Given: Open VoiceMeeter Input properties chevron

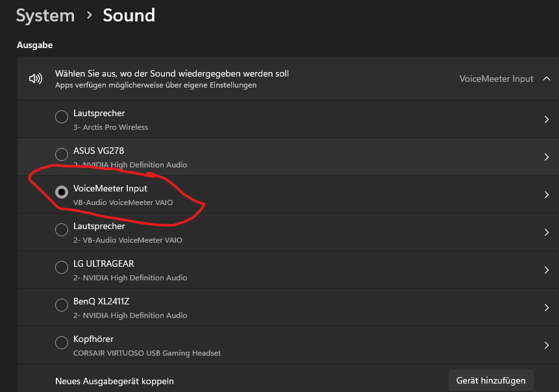Looking at the screenshot, I should pos(546,195).
